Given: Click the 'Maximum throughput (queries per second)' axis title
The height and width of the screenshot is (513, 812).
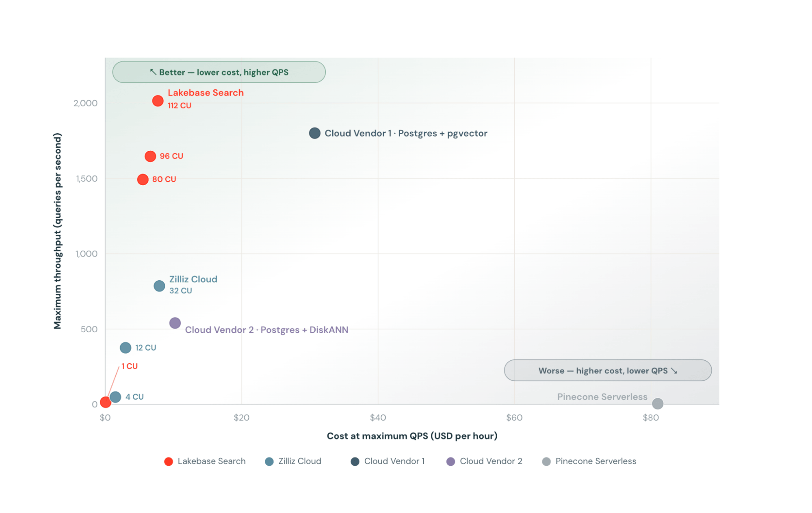Looking at the screenshot, I should [x=58, y=231].
